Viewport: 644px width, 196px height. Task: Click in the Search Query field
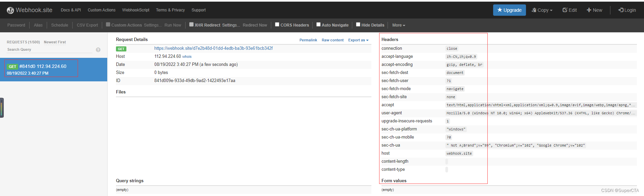(49, 49)
